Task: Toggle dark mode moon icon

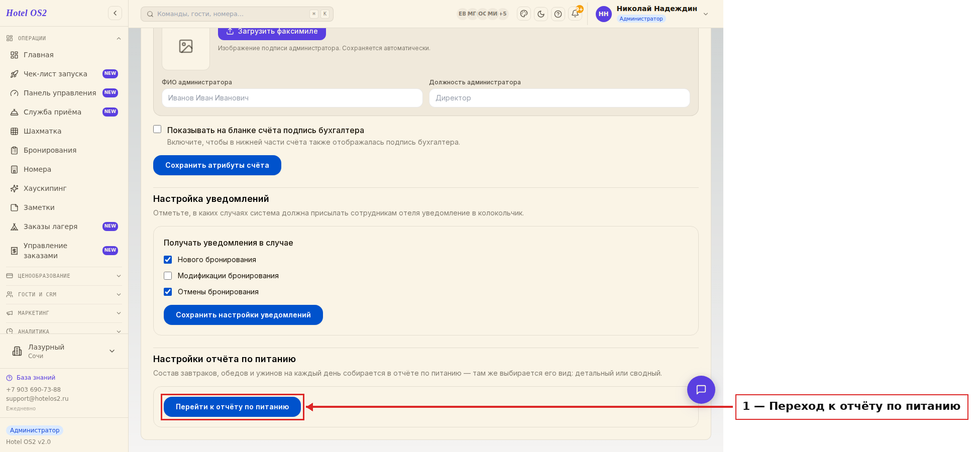Action: point(541,14)
